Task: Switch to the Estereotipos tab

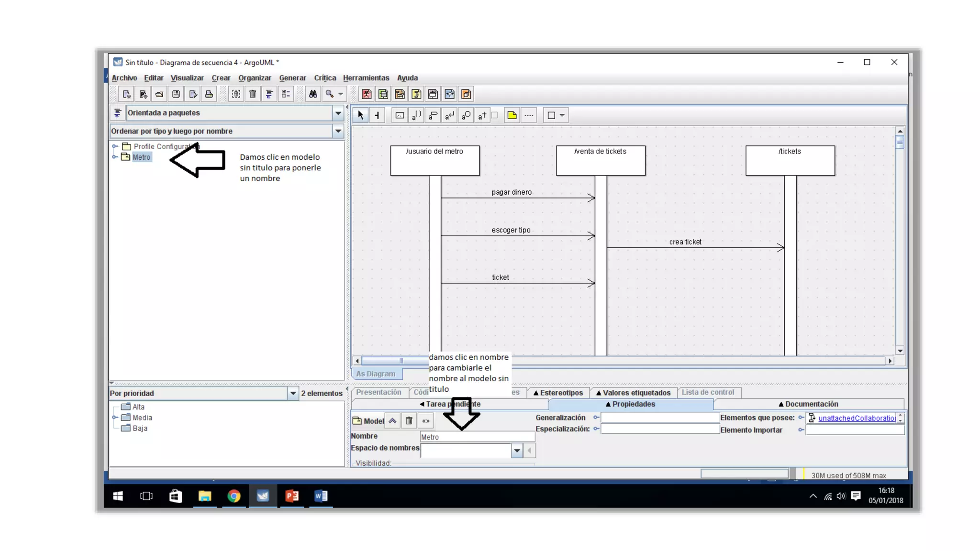Action: (x=558, y=393)
